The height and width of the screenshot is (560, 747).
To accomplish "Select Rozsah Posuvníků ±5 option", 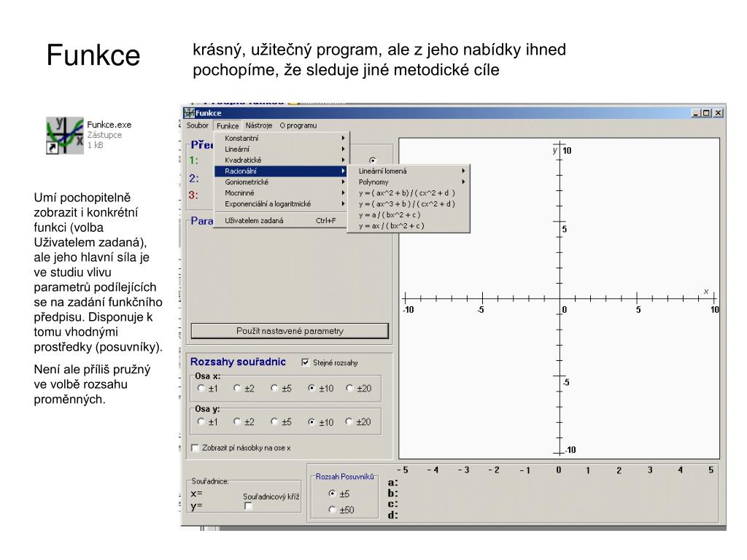I will [x=332, y=494].
